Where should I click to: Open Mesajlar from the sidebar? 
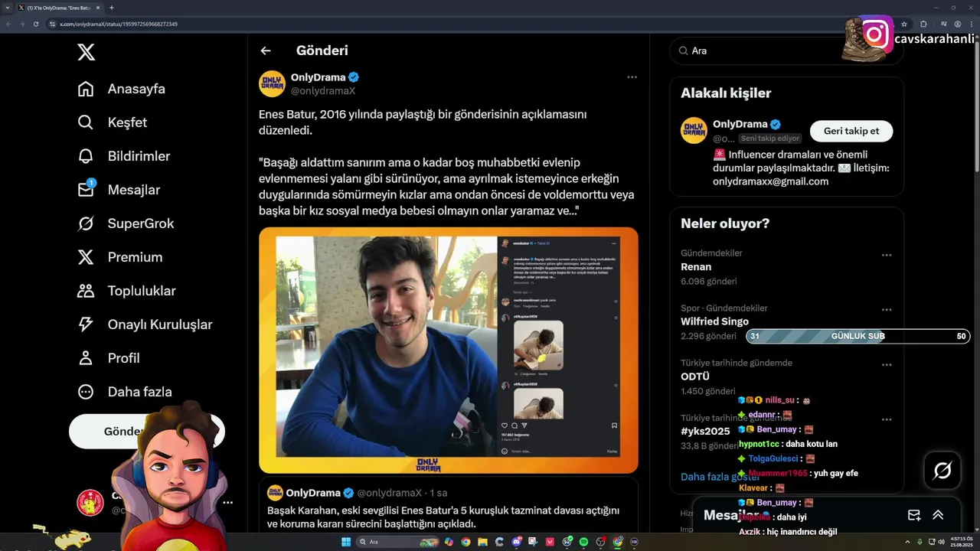pos(119,190)
